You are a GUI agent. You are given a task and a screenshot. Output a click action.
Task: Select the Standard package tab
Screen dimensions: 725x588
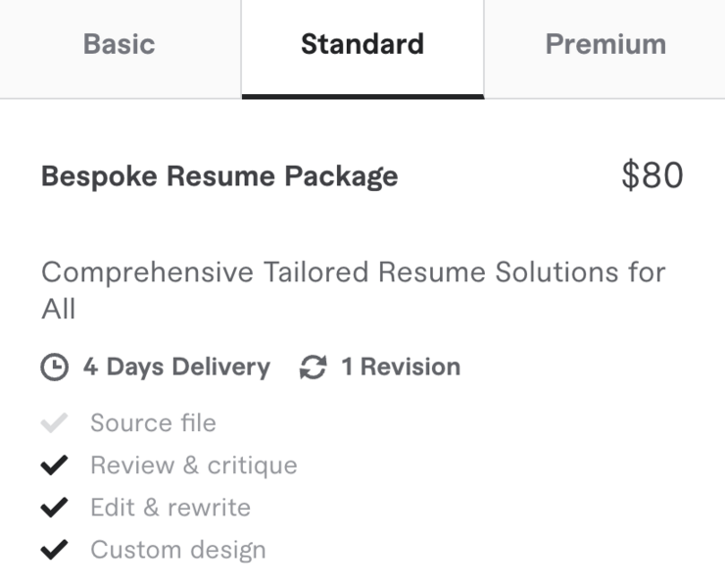click(362, 45)
